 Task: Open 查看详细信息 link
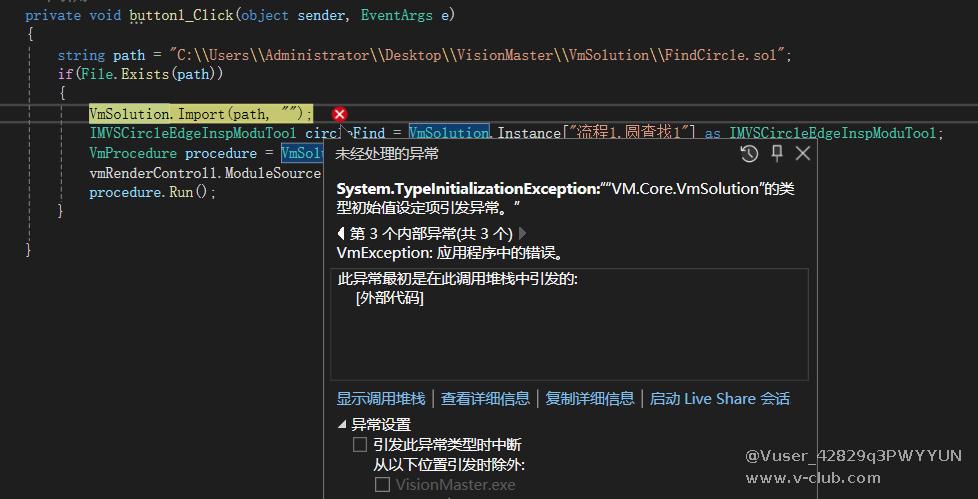(x=485, y=399)
